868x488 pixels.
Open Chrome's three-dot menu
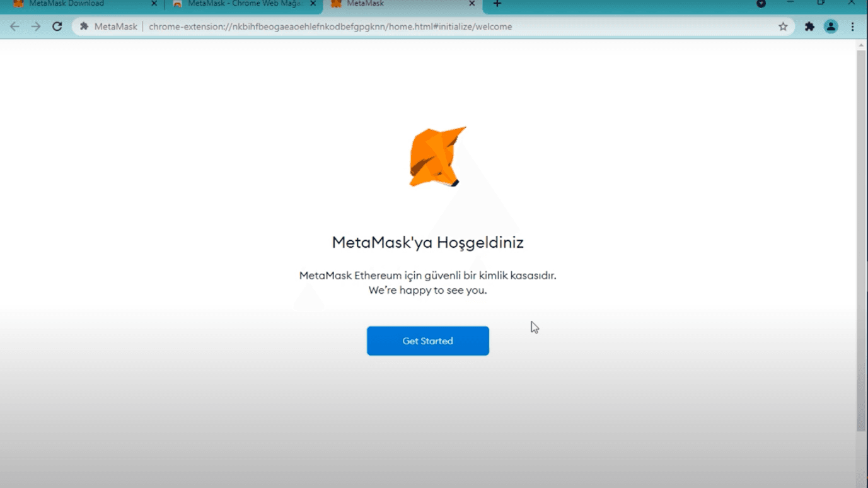(x=852, y=26)
